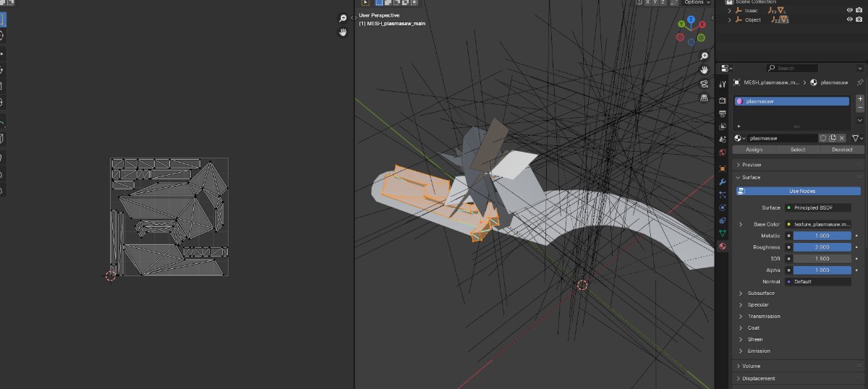The image size is (868, 389).
Task: Open the View Layer properties tab
Action: [x=722, y=126]
